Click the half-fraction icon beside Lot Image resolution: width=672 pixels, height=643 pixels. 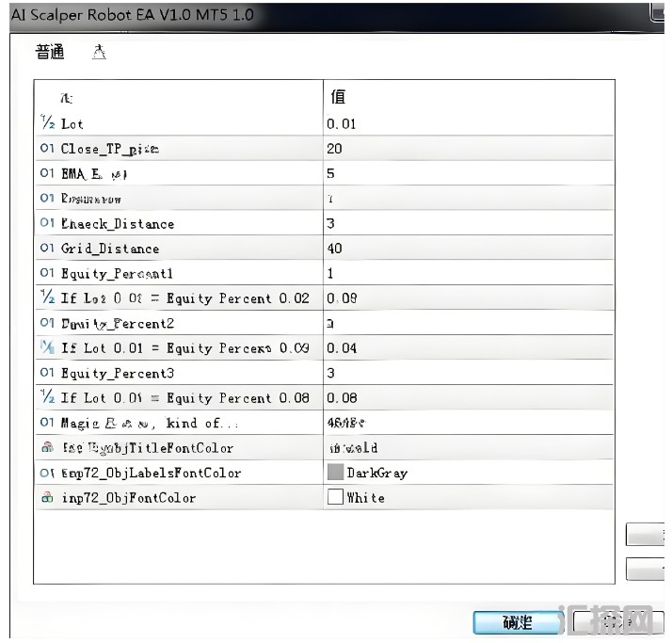(x=47, y=123)
